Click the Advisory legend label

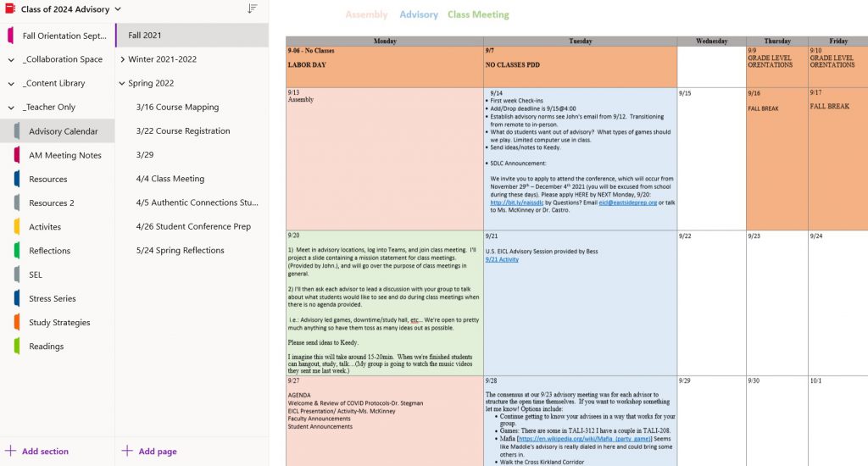pyautogui.click(x=419, y=15)
